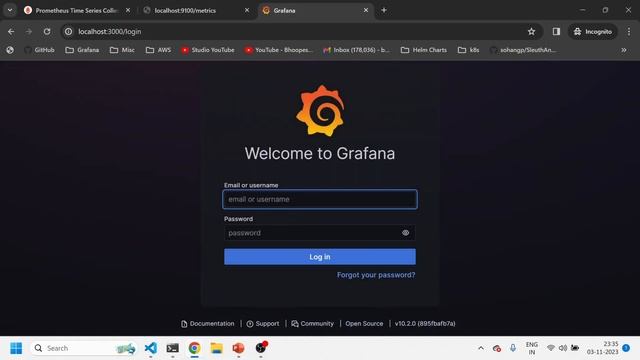The height and width of the screenshot is (360, 640).
Task: Open the Studio YouTube bookmark
Action: (208, 50)
